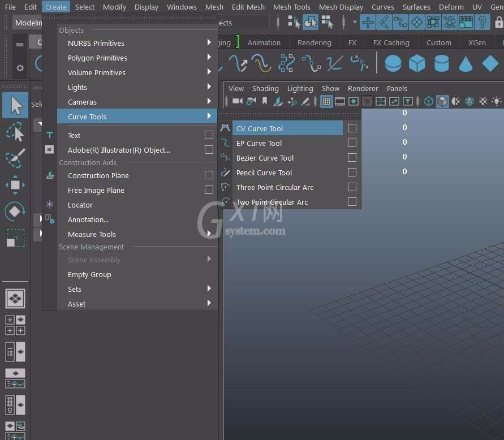The width and height of the screenshot is (504, 440).
Task: Open Pencil Curve Tool option box
Action: (x=352, y=172)
